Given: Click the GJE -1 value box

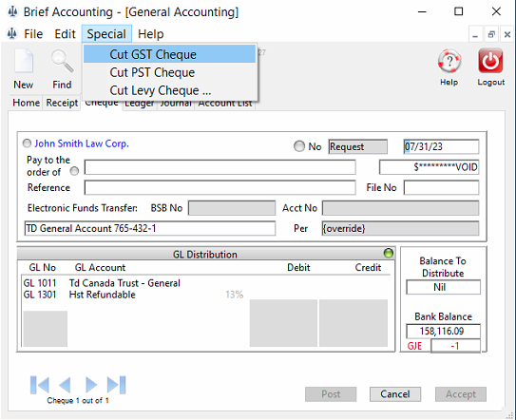Looking at the screenshot, I should [455, 346].
